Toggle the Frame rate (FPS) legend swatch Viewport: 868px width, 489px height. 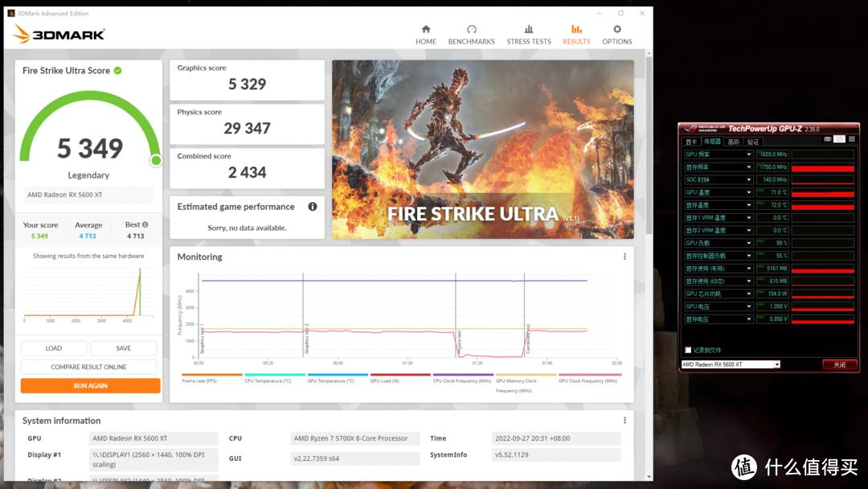pyautogui.click(x=212, y=375)
